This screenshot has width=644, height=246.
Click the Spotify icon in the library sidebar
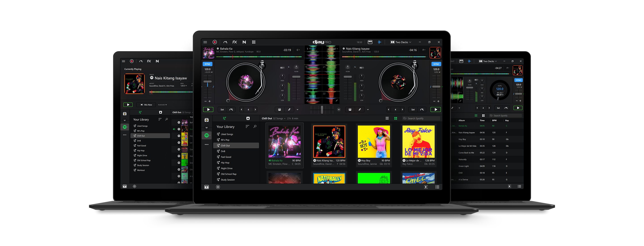206,135
